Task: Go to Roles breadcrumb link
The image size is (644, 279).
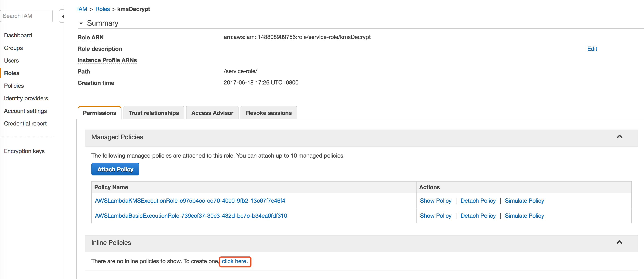Action: [103, 9]
